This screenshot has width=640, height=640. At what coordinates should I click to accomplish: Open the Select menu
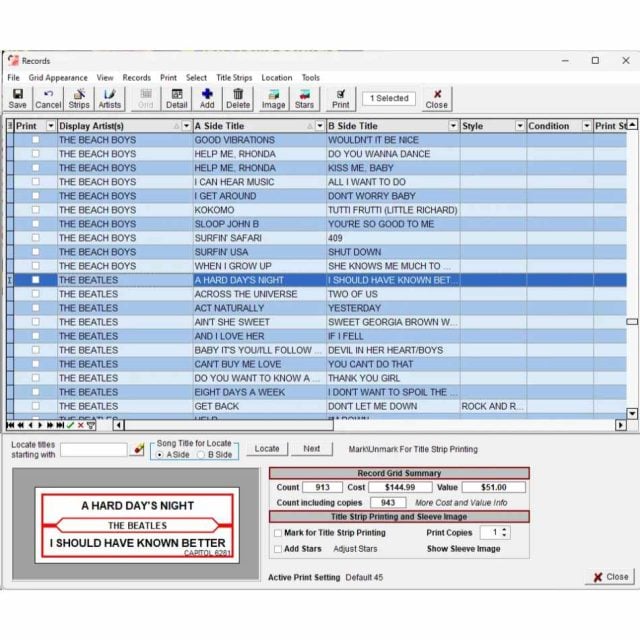point(196,78)
